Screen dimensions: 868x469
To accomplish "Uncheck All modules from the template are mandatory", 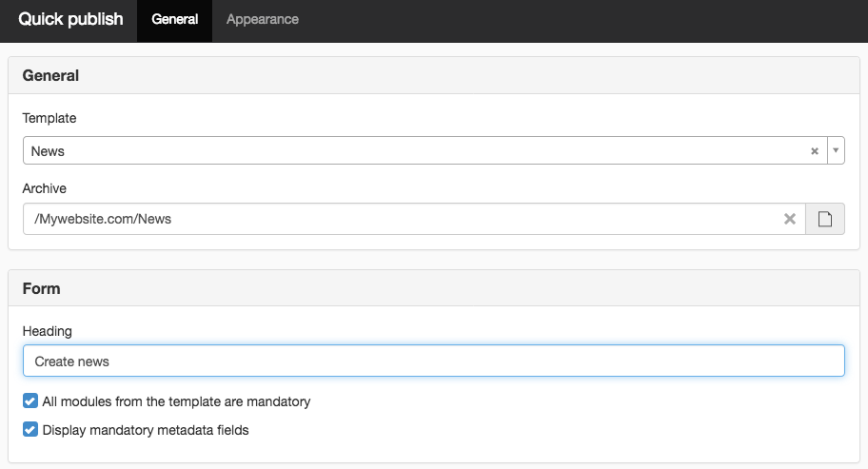I will click(x=30, y=401).
